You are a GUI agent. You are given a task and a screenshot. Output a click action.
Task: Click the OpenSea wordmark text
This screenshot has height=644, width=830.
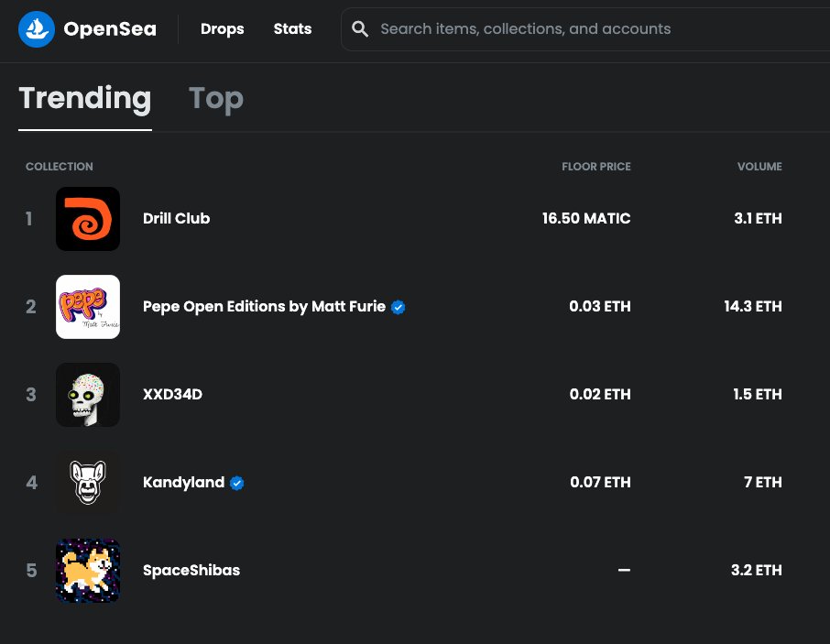click(x=110, y=29)
